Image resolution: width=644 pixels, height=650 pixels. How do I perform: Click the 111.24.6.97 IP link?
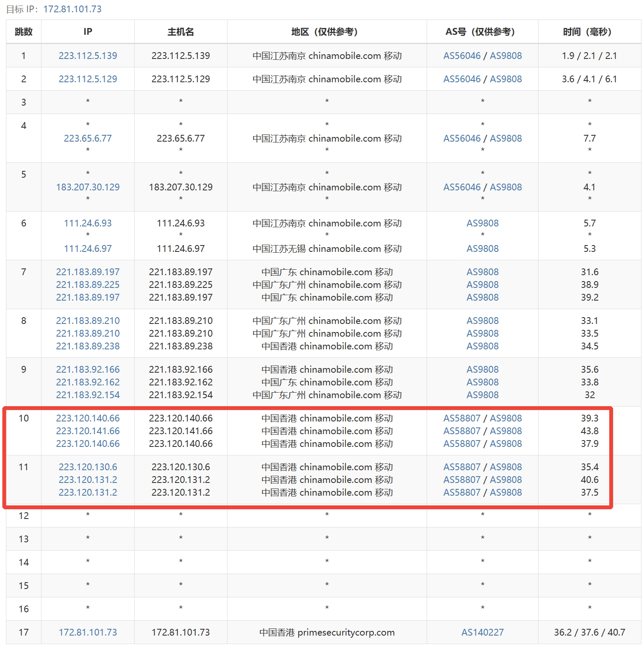[88, 248]
